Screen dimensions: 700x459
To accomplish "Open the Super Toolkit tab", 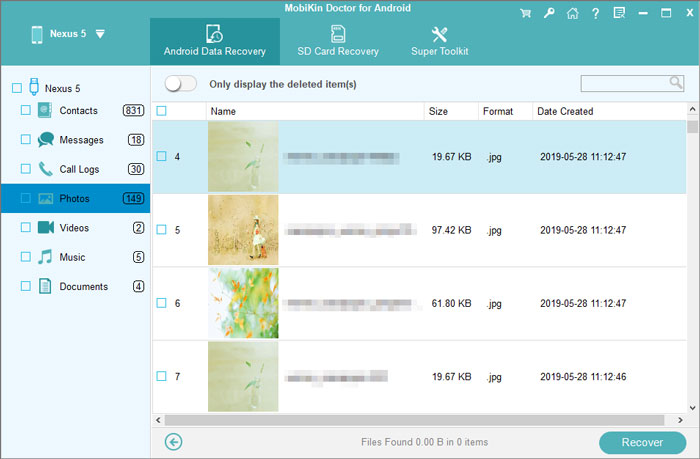I will [439, 42].
